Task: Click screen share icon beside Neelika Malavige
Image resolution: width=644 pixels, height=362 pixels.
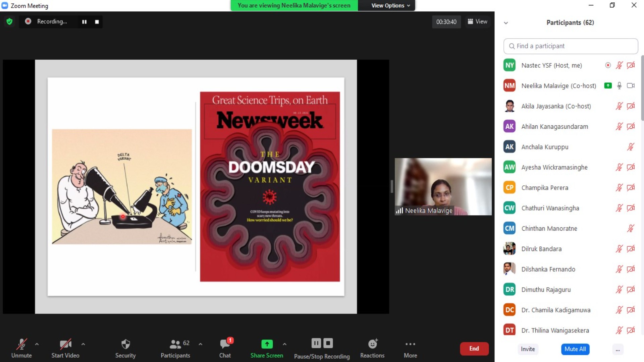Action: click(x=608, y=86)
